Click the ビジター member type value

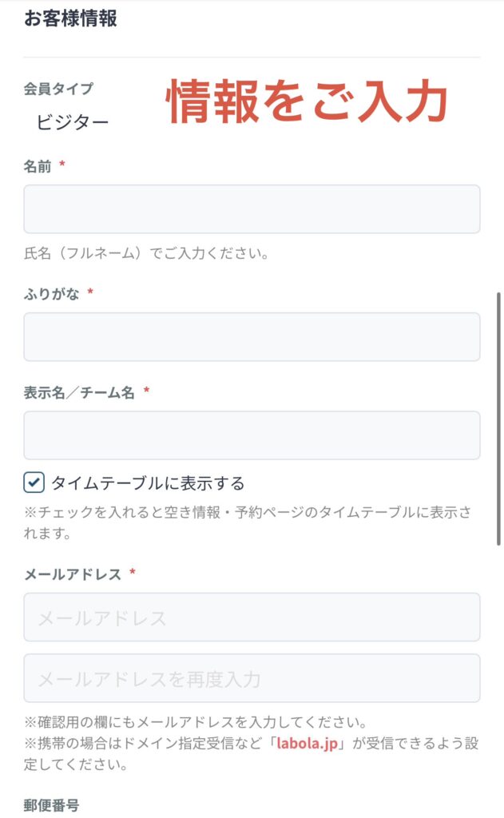[x=72, y=122]
